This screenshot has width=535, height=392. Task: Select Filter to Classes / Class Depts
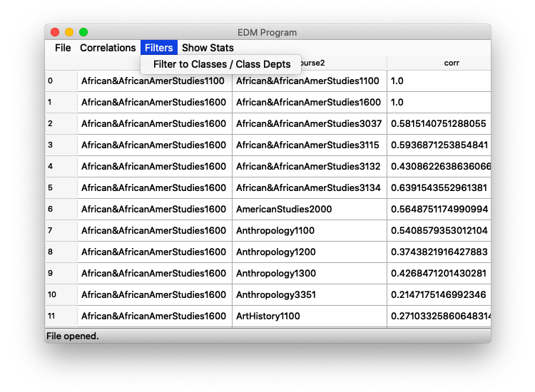[x=222, y=64]
